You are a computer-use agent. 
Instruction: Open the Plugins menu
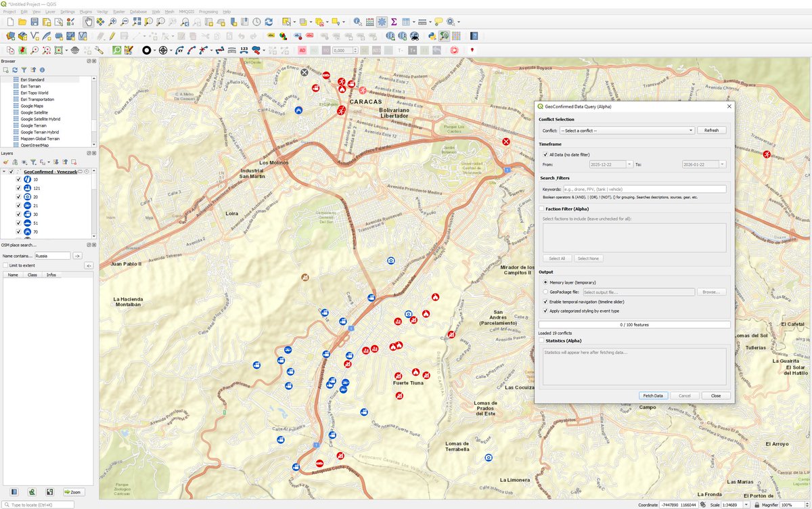click(85, 12)
